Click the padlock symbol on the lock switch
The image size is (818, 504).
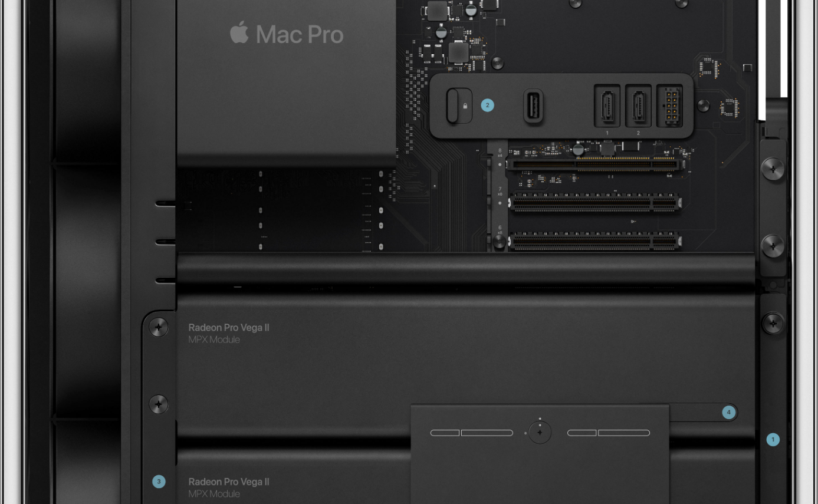[465, 106]
